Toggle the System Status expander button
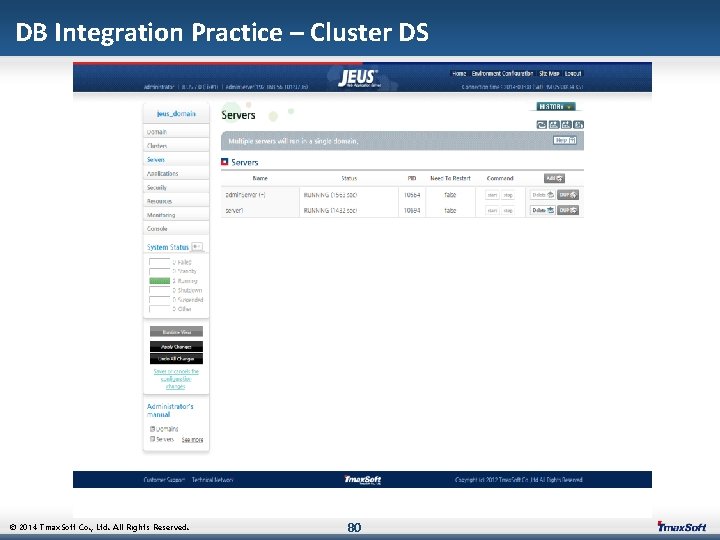The image size is (720, 540). coord(197,247)
